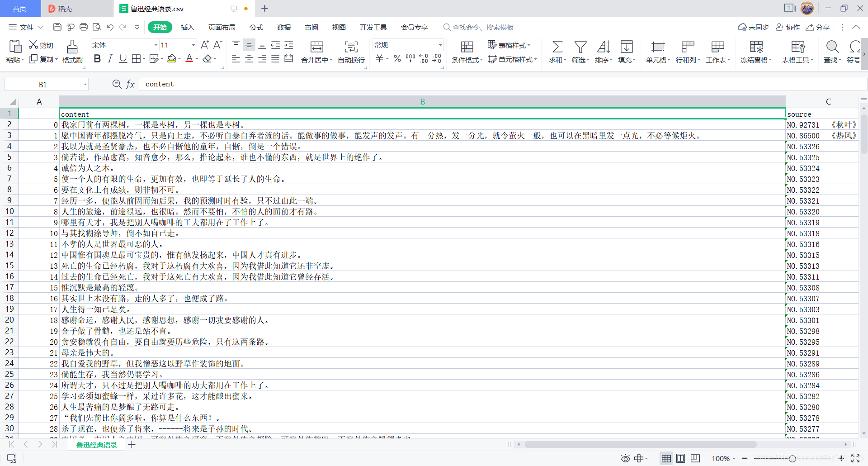Decrease font size with A- icon
Screen dimensions: 868x466
click(x=218, y=44)
